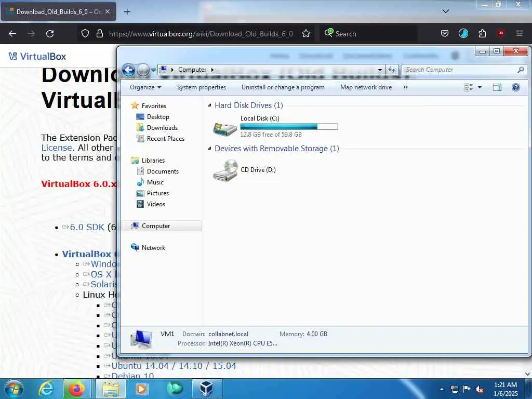This screenshot has width=532, height=399.
Task: Toggle the preview pane
Action: click(x=497, y=87)
